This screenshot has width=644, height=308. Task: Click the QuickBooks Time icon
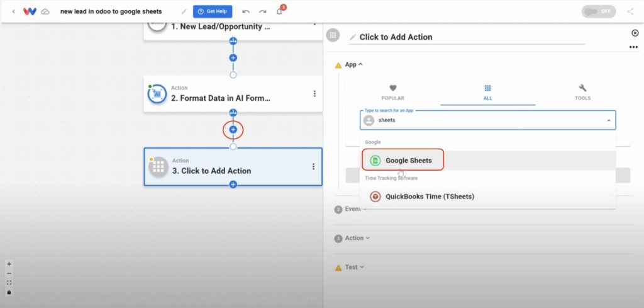pos(375,197)
